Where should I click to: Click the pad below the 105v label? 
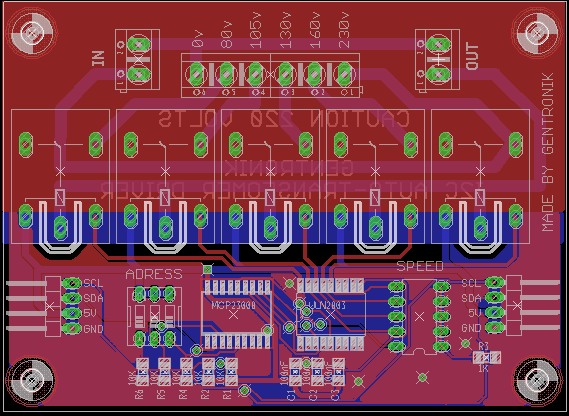tap(255, 74)
